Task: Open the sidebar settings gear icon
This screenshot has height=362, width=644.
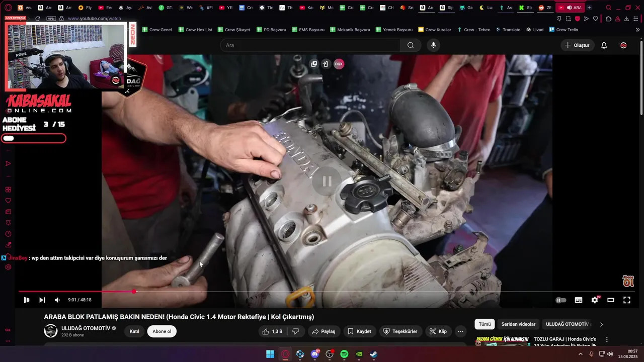Action: pyautogui.click(x=8, y=267)
